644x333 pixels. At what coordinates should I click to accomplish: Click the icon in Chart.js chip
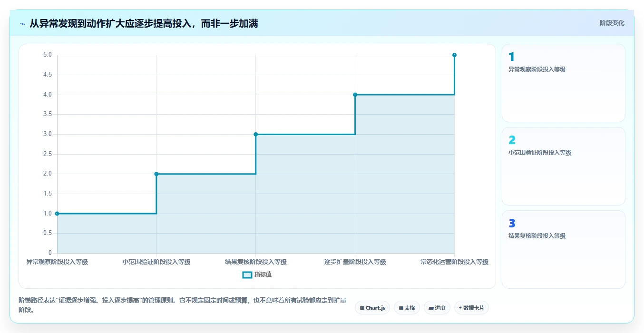(362, 308)
